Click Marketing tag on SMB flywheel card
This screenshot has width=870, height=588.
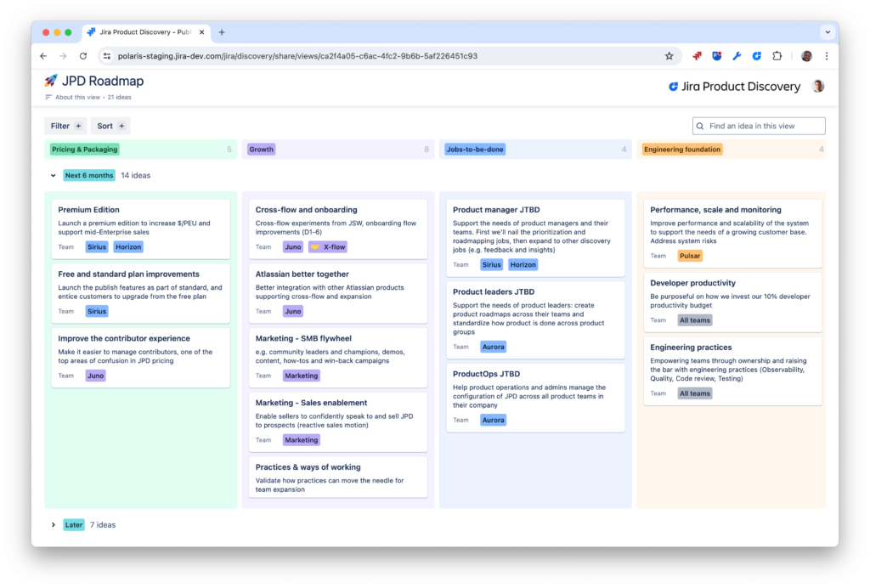click(x=302, y=376)
